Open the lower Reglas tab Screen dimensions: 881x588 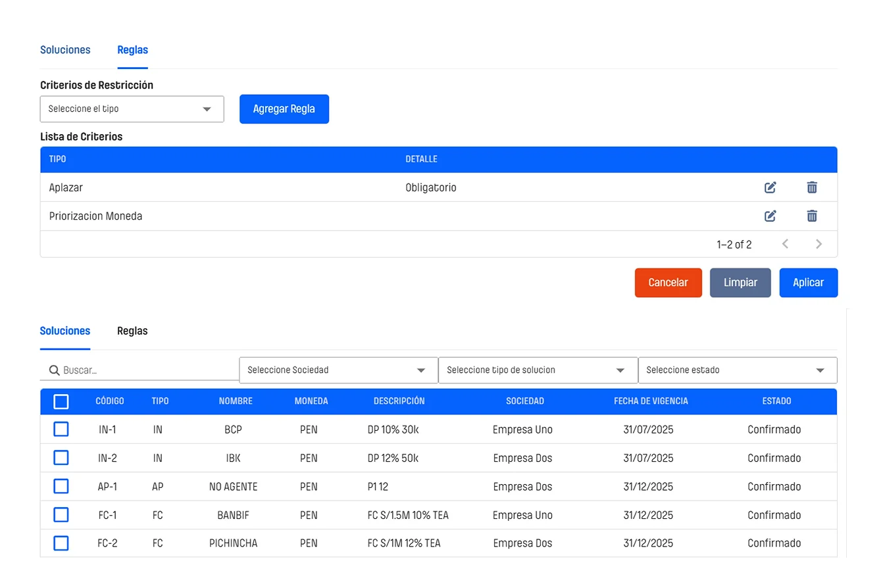click(x=132, y=331)
